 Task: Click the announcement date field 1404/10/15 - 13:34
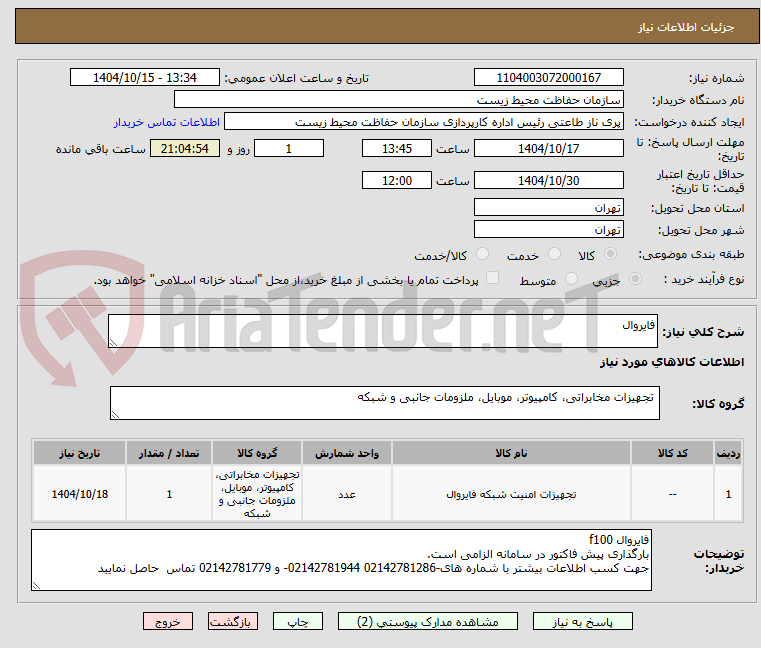pyautogui.click(x=145, y=78)
